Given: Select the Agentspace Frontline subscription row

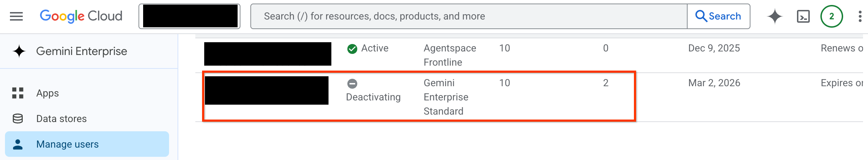Looking at the screenshot, I should tap(450, 55).
